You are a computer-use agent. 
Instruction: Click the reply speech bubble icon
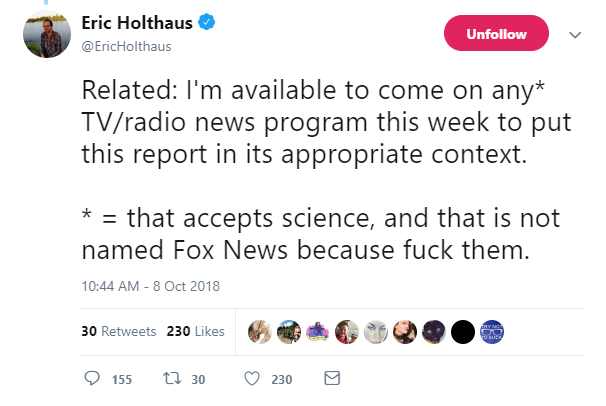tap(92, 379)
